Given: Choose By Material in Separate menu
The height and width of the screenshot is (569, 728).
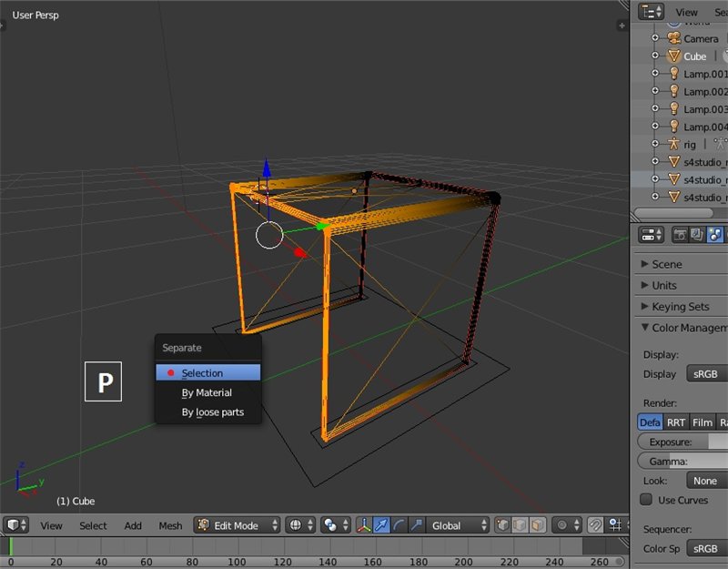Looking at the screenshot, I should point(207,392).
